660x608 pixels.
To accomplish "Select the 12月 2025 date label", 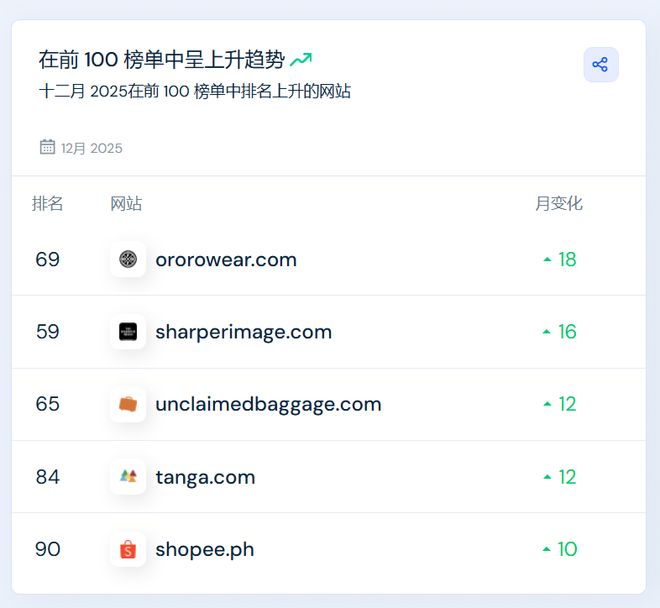I will click(92, 148).
